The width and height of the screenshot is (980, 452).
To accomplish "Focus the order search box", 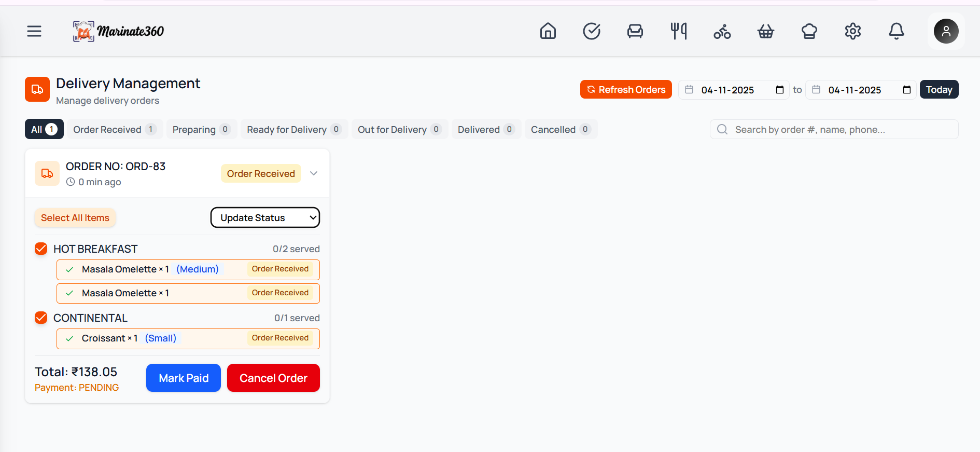I will coord(834,129).
